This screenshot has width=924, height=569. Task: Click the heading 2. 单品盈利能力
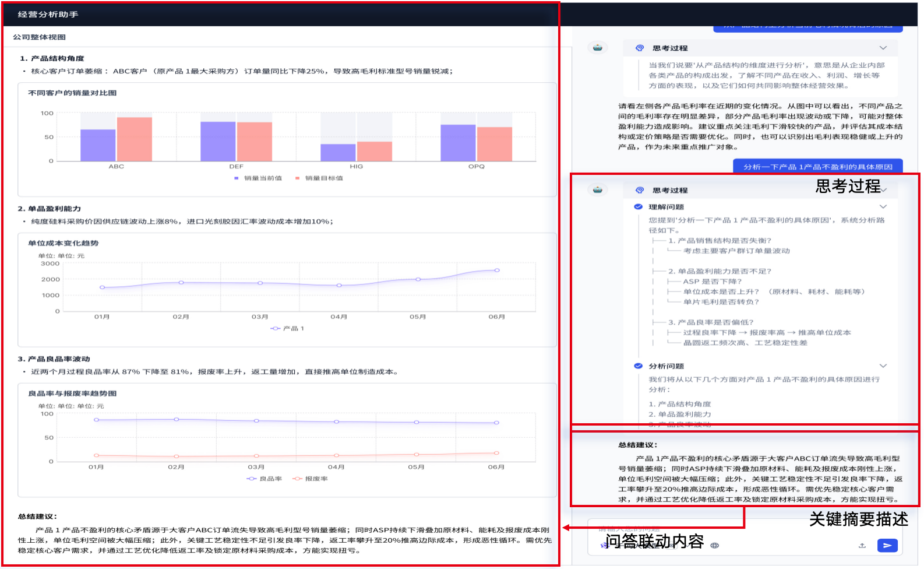(50, 209)
